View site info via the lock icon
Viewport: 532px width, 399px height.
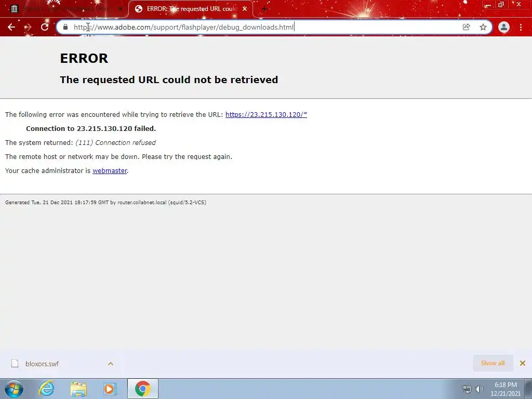pyautogui.click(x=65, y=27)
